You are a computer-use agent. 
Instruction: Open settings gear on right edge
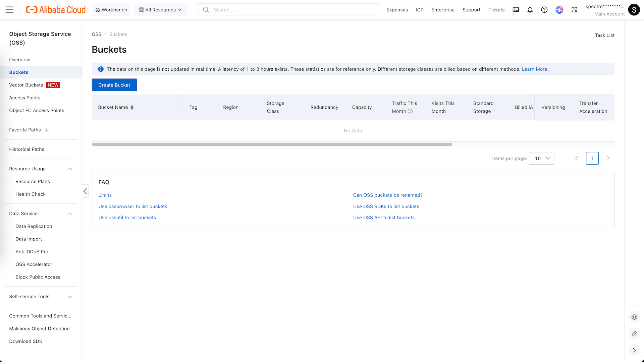pos(634,317)
